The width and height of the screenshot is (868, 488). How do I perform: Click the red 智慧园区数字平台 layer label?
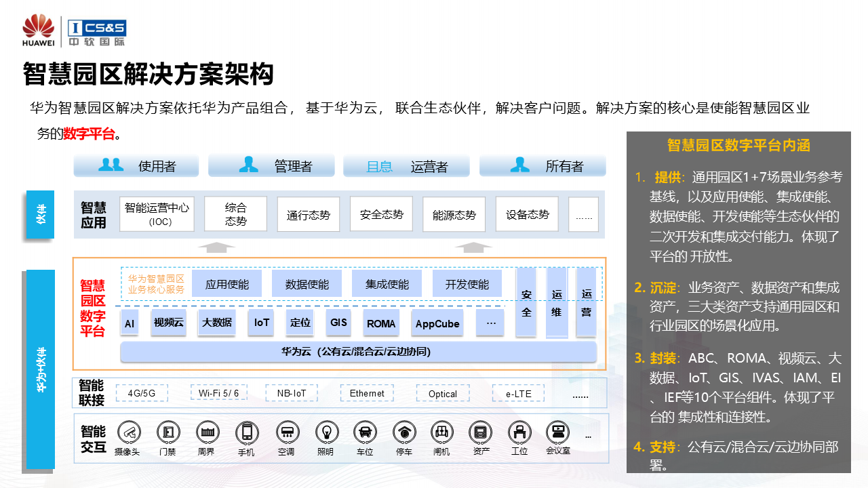pyautogui.click(x=93, y=308)
